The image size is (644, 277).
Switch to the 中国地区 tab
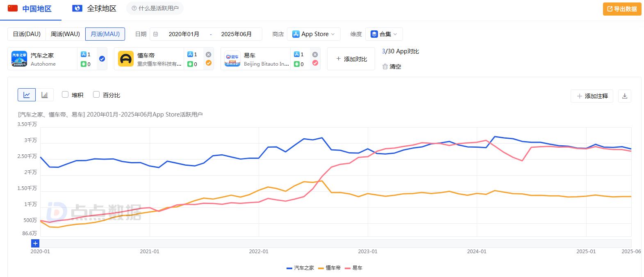pos(30,9)
